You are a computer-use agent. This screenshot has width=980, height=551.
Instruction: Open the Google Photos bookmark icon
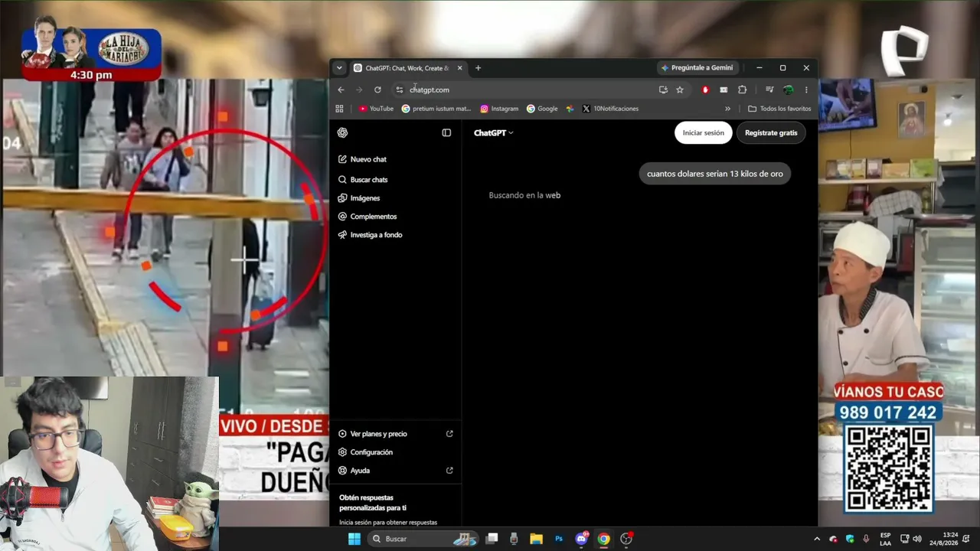[570, 109]
